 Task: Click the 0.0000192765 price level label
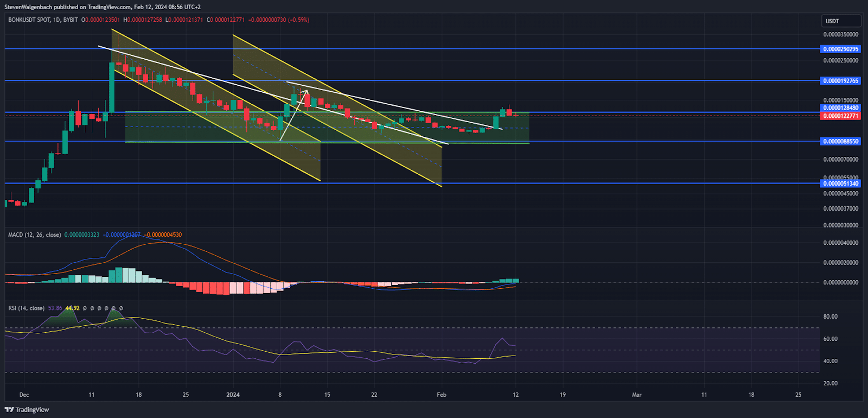(x=840, y=81)
